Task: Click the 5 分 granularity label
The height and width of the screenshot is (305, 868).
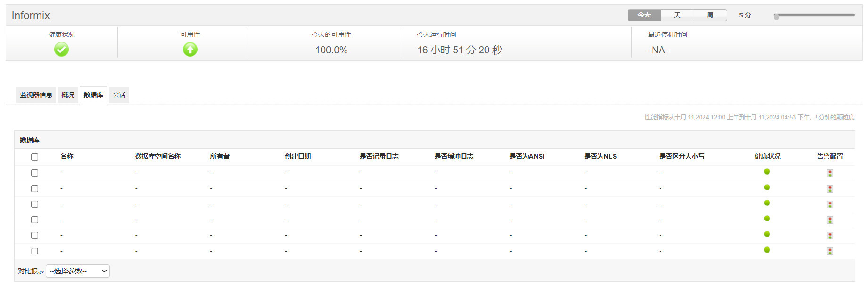Action: [745, 15]
